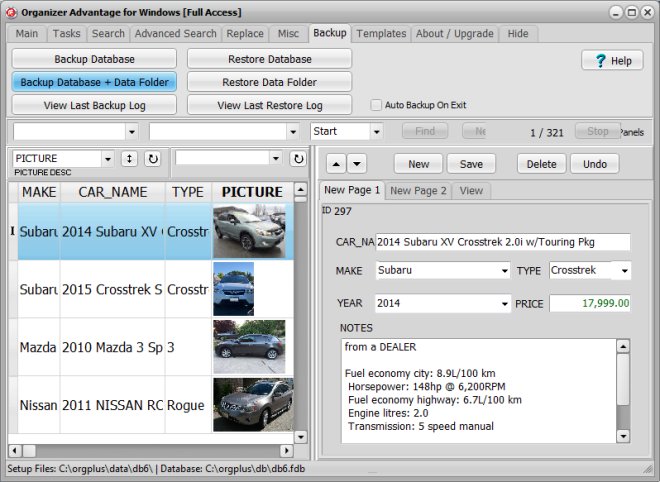Open Help with question mark icon
660x482 pixels.
tap(612, 61)
